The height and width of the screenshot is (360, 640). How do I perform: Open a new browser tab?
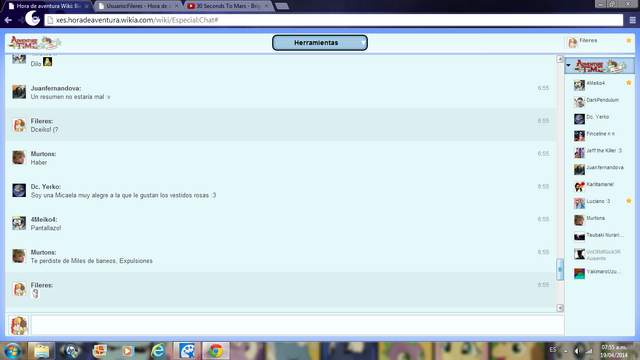coord(282,6)
